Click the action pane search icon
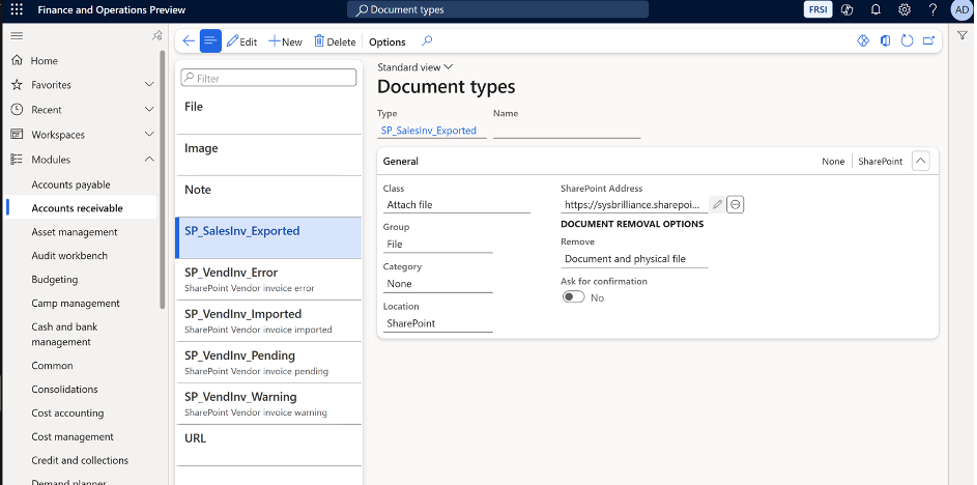This screenshot has width=977, height=485. (427, 41)
